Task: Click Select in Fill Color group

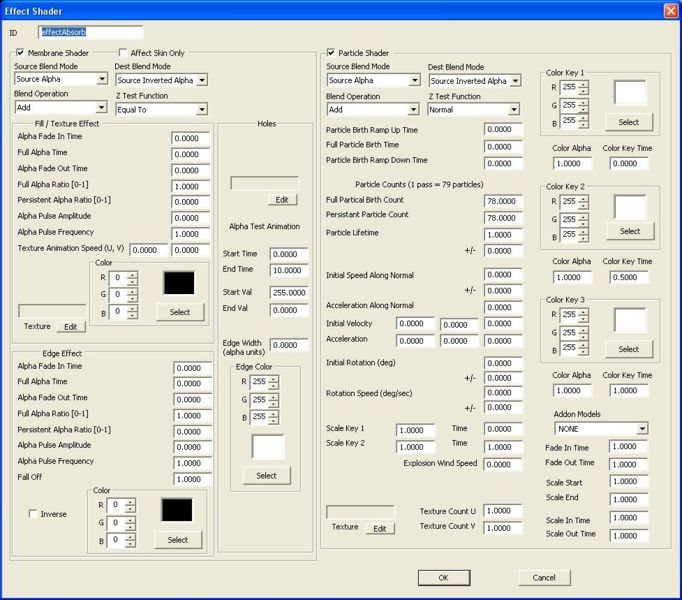Action: pos(180,312)
